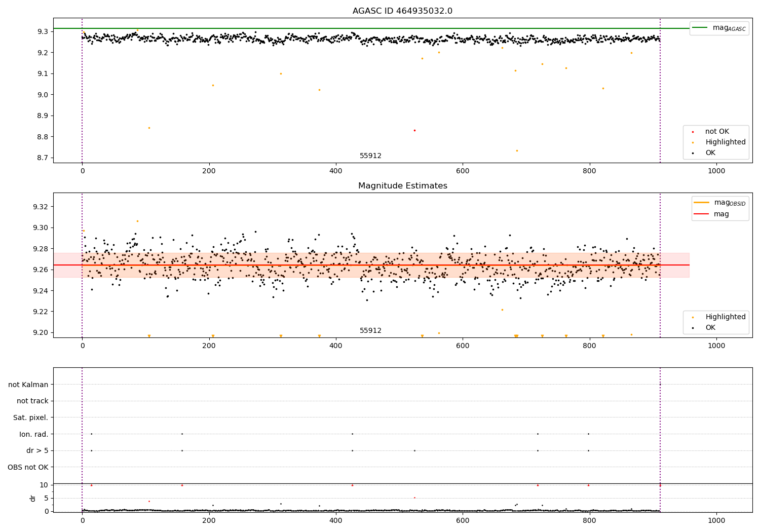Click the lowest orange point near 8.73 in top plot

(x=517, y=150)
